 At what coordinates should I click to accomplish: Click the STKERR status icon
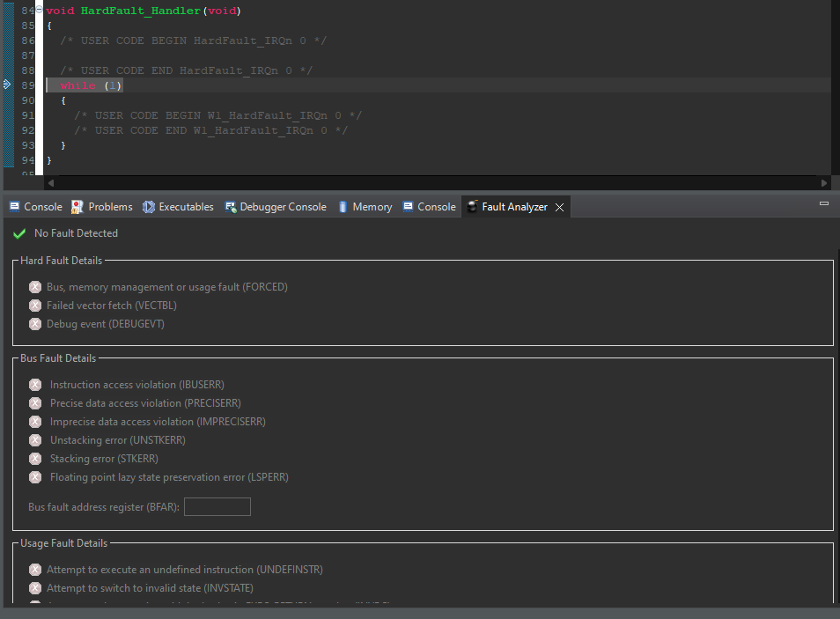point(35,459)
